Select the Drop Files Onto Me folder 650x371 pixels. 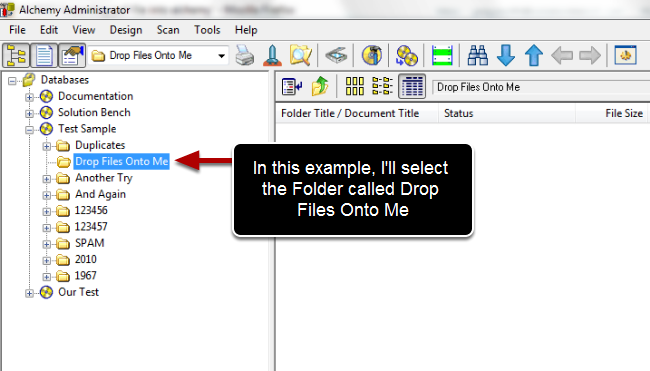121,162
